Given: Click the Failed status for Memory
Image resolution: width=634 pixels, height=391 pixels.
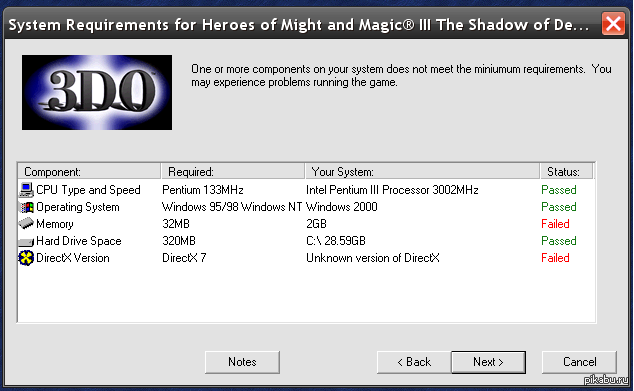Looking at the screenshot, I should point(555,224).
